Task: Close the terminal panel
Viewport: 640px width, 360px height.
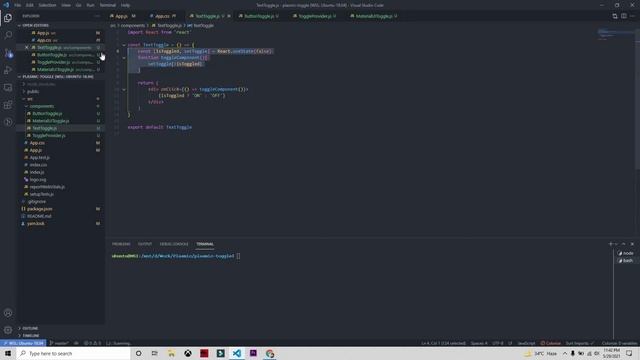Action: click(x=632, y=244)
